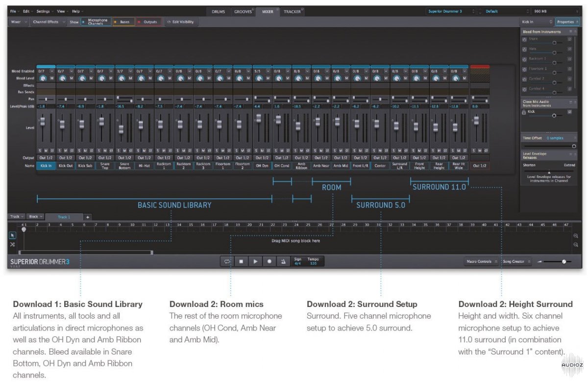Viewport: 588px width, 382px height.
Task: Open the Macro Controls panel
Action: [x=481, y=261]
